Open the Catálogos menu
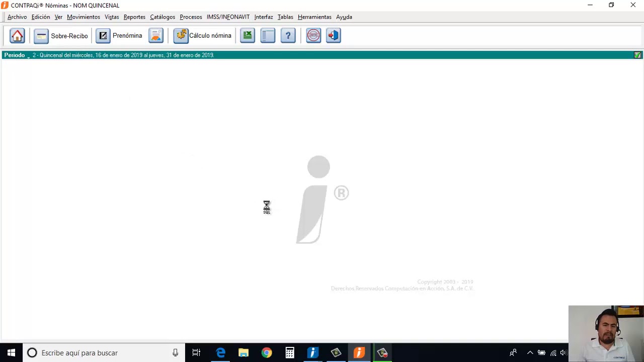 [163, 17]
